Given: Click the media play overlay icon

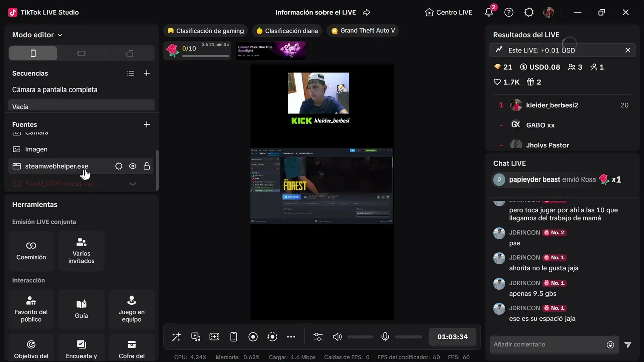Looking at the screenshot, I should [x=196, y=337].
